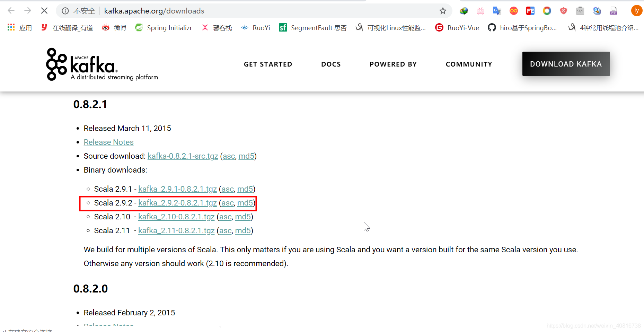
Task: Open the RuoYi bookmark
Action: point(255,28)
